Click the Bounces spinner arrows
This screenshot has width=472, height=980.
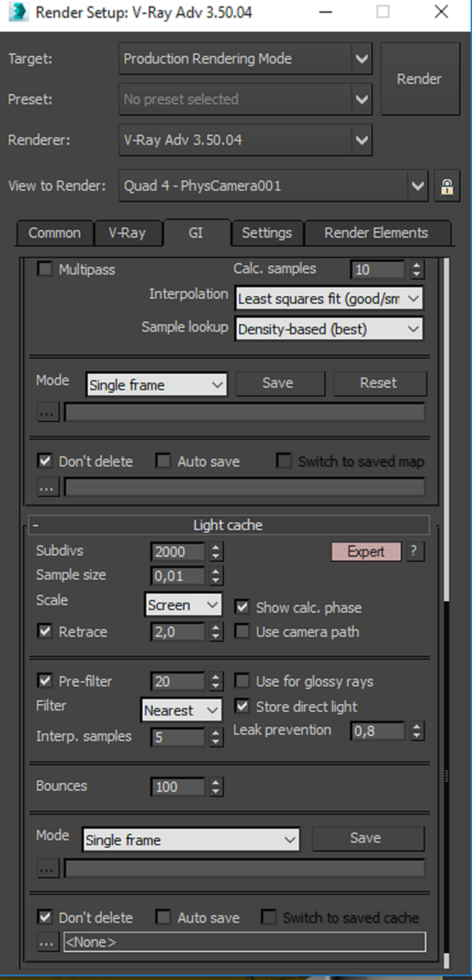(216, 787)
